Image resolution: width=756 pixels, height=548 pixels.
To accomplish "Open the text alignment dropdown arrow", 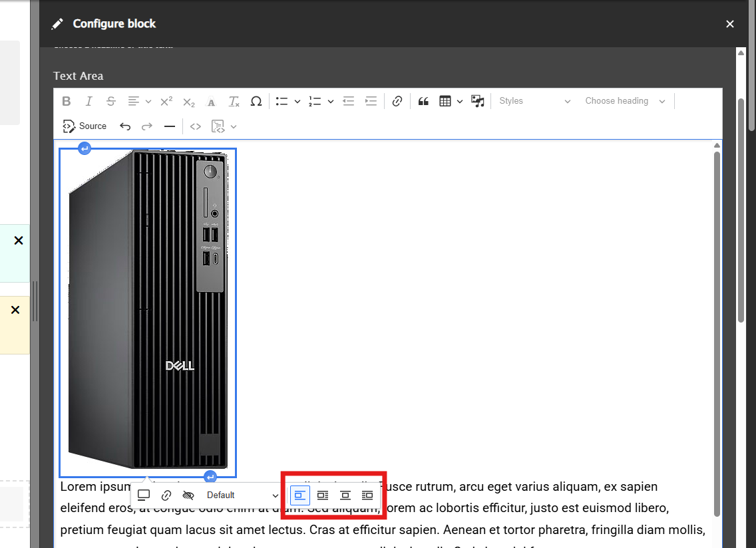I will pyautogui.click(x=148, y=102).
